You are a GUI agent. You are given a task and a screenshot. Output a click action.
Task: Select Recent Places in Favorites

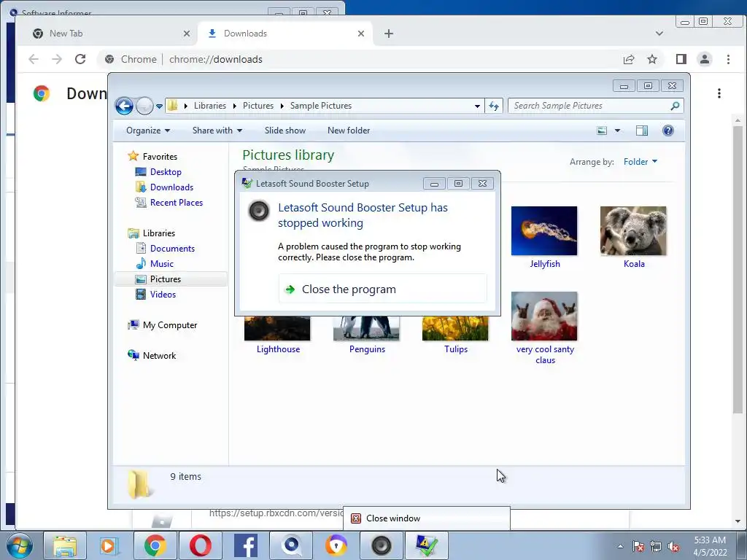177,203
